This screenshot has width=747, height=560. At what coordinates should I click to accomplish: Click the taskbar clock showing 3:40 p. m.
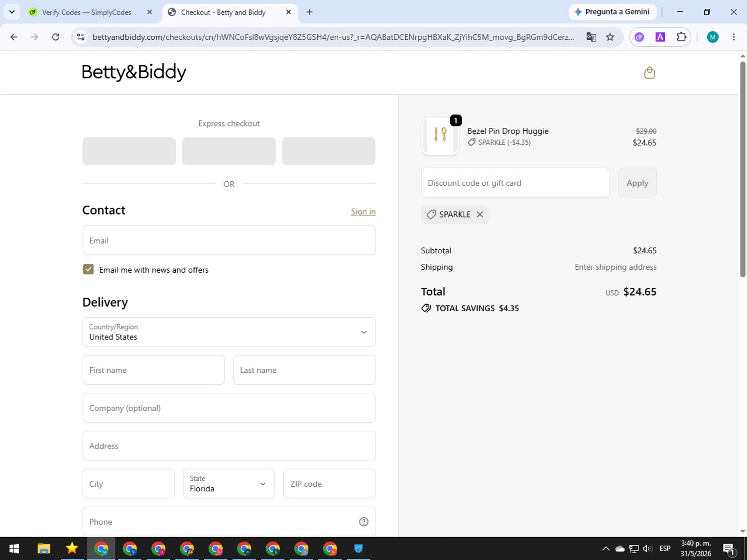click(x=696, y=549)
